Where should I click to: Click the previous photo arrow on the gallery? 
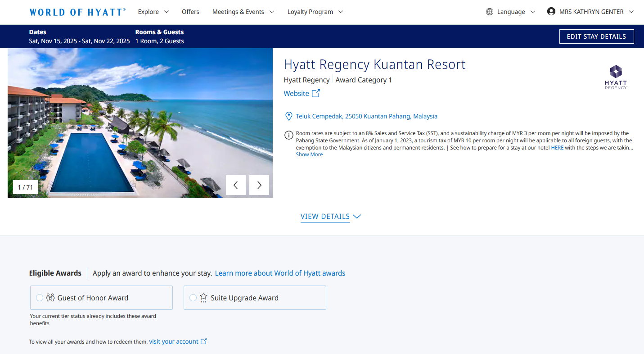click(236, 185)
